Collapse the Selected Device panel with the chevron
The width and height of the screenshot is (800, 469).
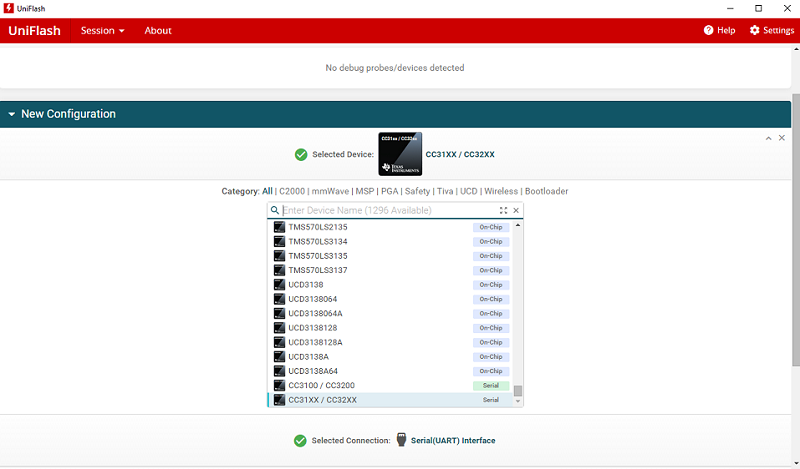tap(768, 137)
